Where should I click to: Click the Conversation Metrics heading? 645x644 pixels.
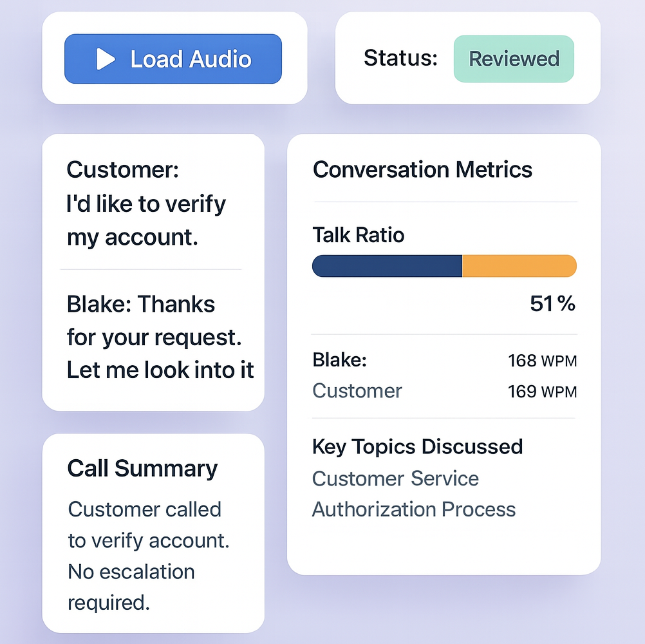click(x=422, y=169)
